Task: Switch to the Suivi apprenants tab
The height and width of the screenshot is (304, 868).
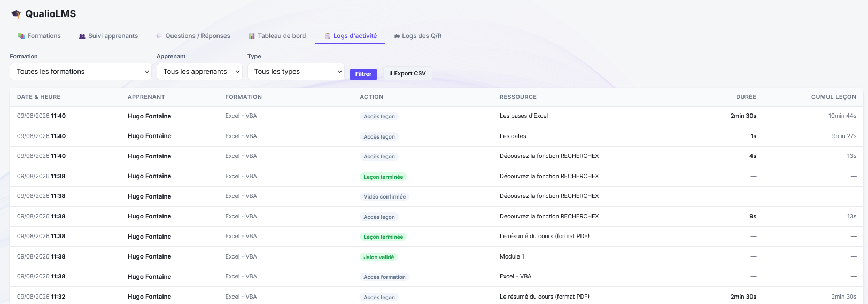Action: [x=108, y=36]
